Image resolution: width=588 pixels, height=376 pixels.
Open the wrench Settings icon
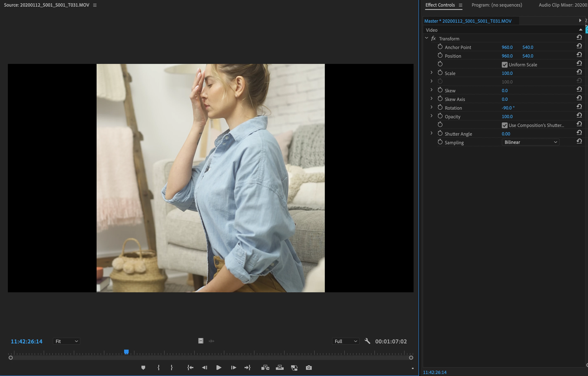pos(367,341)
